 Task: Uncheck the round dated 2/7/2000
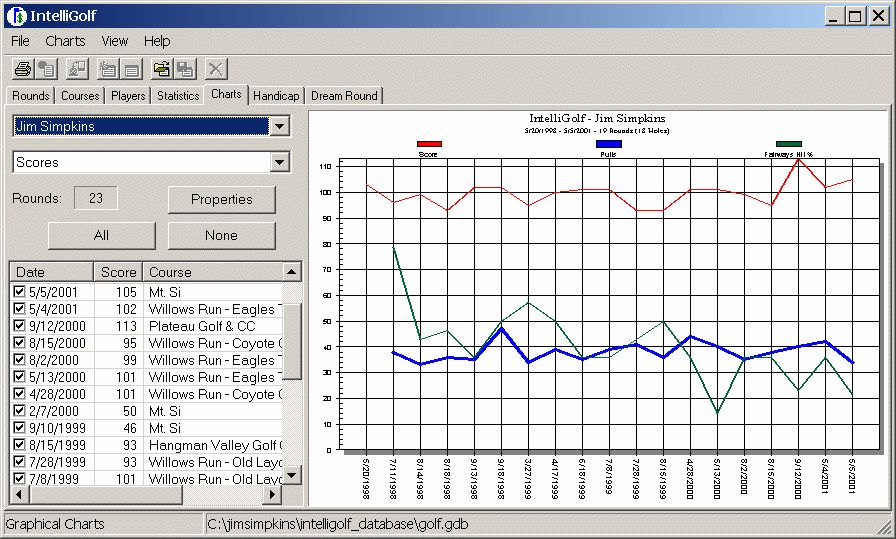click(19, 410)
